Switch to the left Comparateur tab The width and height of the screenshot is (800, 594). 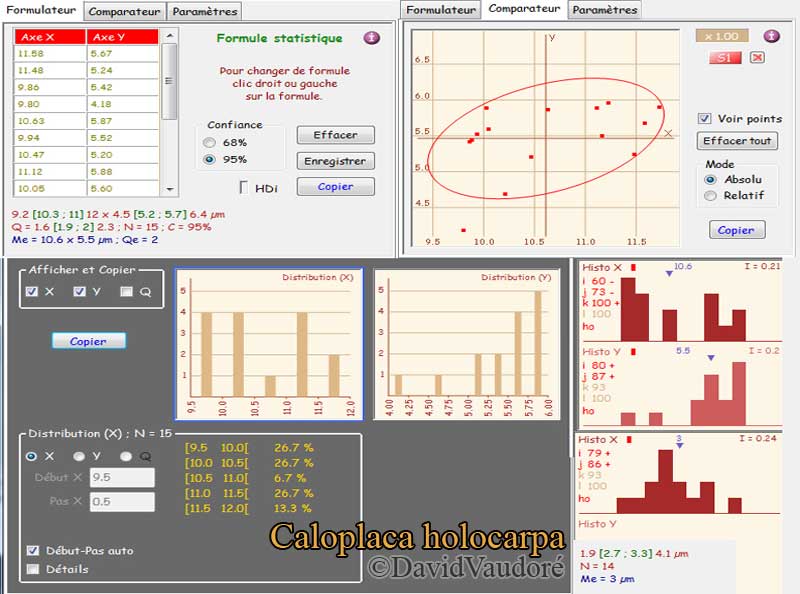(125, 12)
